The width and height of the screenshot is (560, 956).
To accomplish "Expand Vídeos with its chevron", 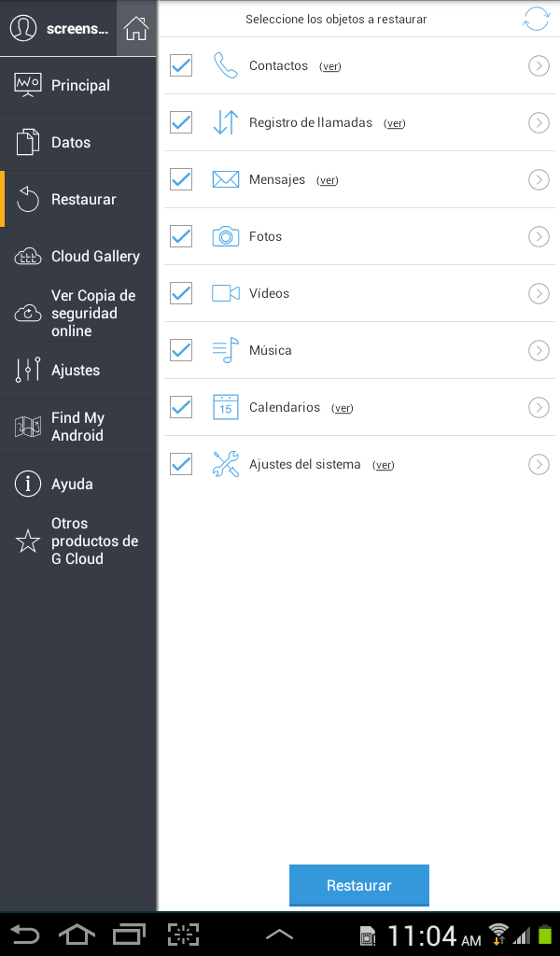I will (539, 293).
